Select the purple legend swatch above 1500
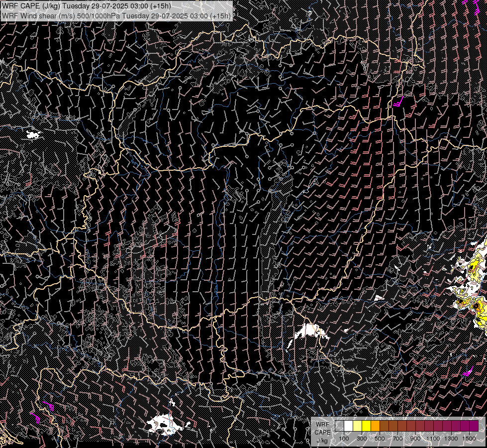487x448 pixels. [474, 426]
